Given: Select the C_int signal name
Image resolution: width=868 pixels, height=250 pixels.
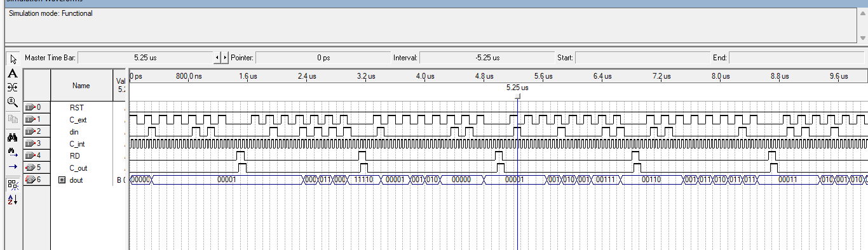Looking at the screenshot, I should (x=77, y=144).
